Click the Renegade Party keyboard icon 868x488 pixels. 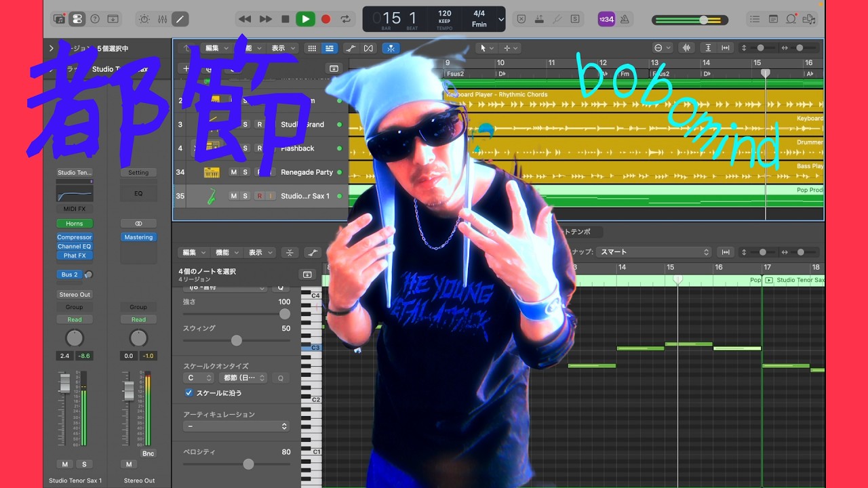tap(212, 172)
